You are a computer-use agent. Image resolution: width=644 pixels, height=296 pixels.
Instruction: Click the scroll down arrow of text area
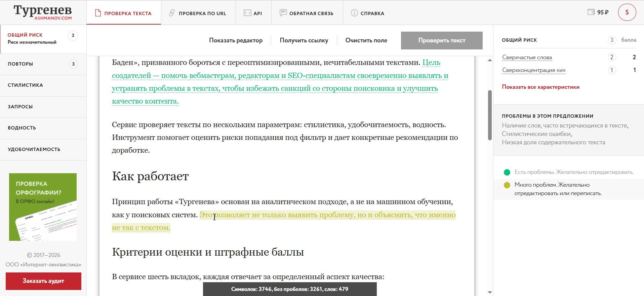tap(489, 292)
